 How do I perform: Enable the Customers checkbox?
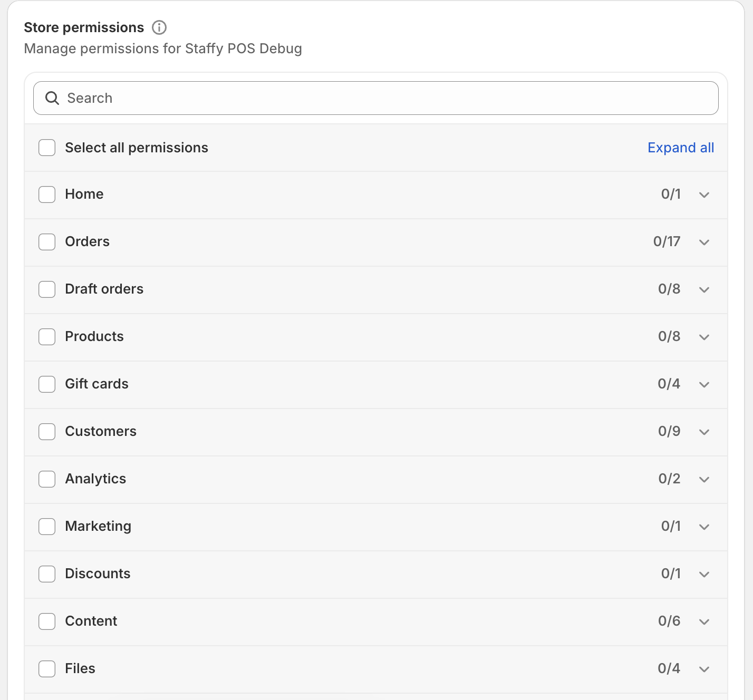47,431
